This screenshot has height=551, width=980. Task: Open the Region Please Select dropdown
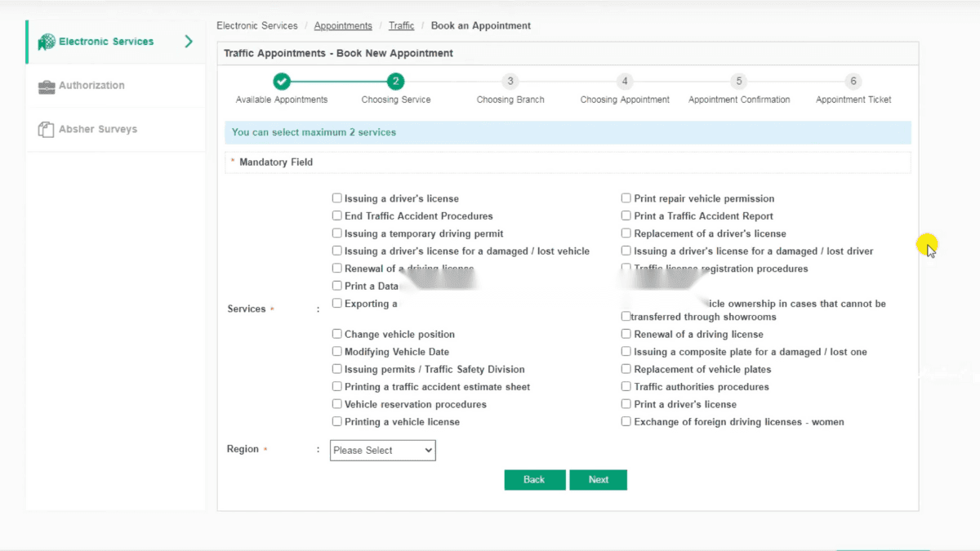[383, 451]
